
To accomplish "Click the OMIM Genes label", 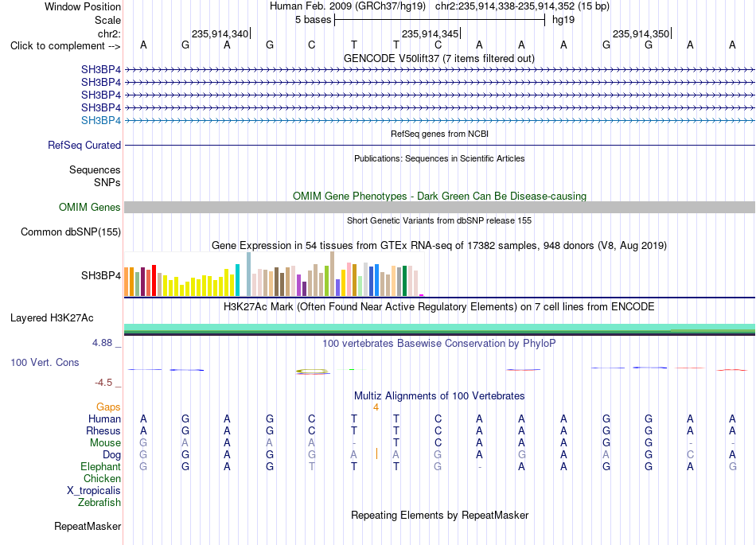I will [x=90, y=207].
